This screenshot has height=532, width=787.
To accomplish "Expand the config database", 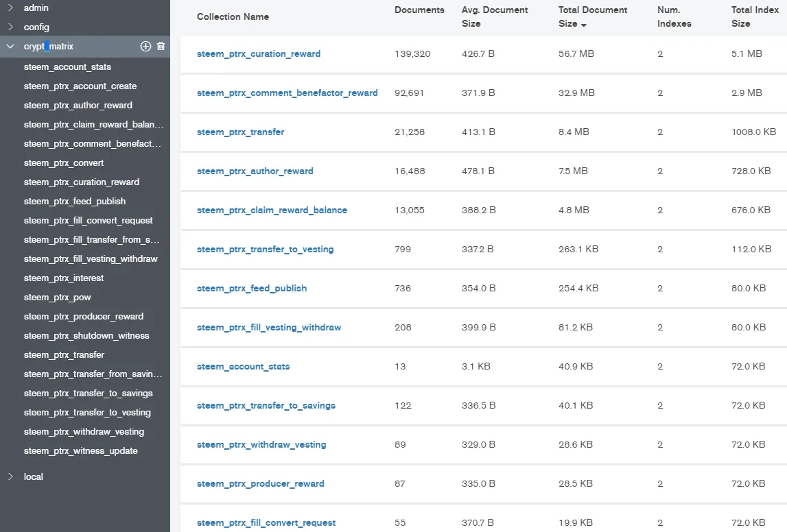I will pos(10,27).
